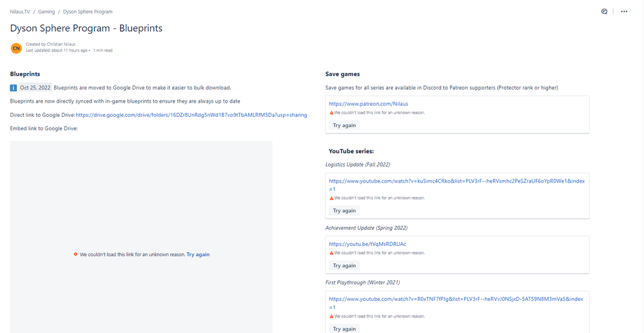Click the YouTube series: heading
This screenshot has width=644, height=333.
point(351,151)
